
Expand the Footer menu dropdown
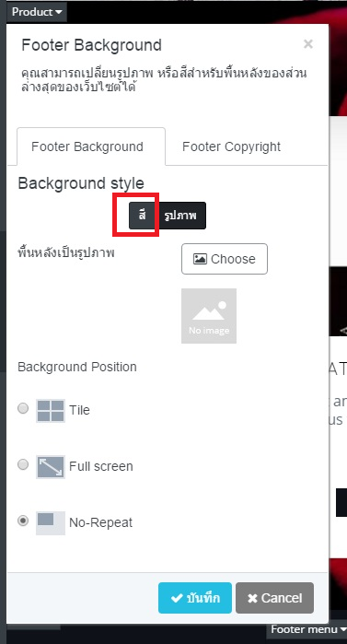click(307, 629)
